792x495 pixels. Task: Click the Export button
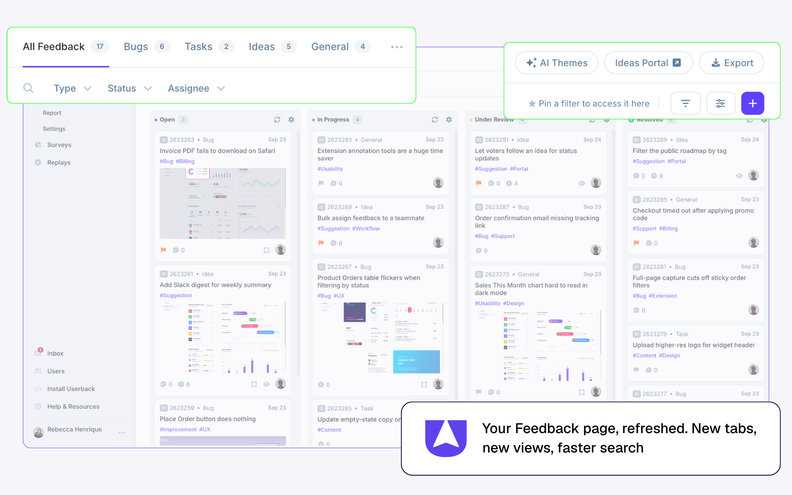[x=731, y=63]
